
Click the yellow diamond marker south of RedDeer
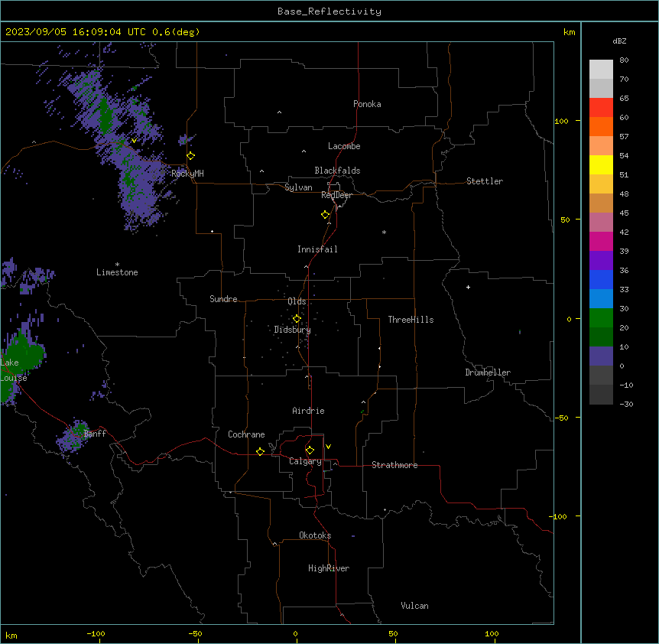point(326,215)
